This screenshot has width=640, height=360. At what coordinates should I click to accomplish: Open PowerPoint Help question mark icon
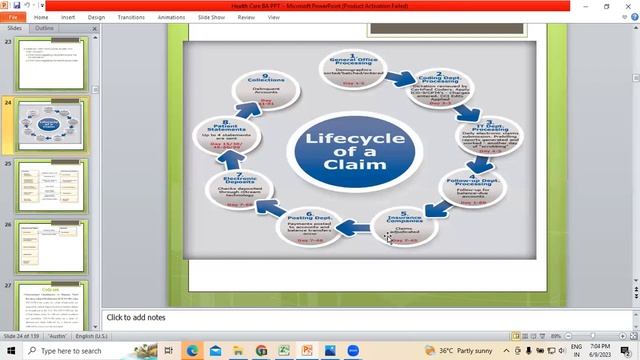coord(635,17)
